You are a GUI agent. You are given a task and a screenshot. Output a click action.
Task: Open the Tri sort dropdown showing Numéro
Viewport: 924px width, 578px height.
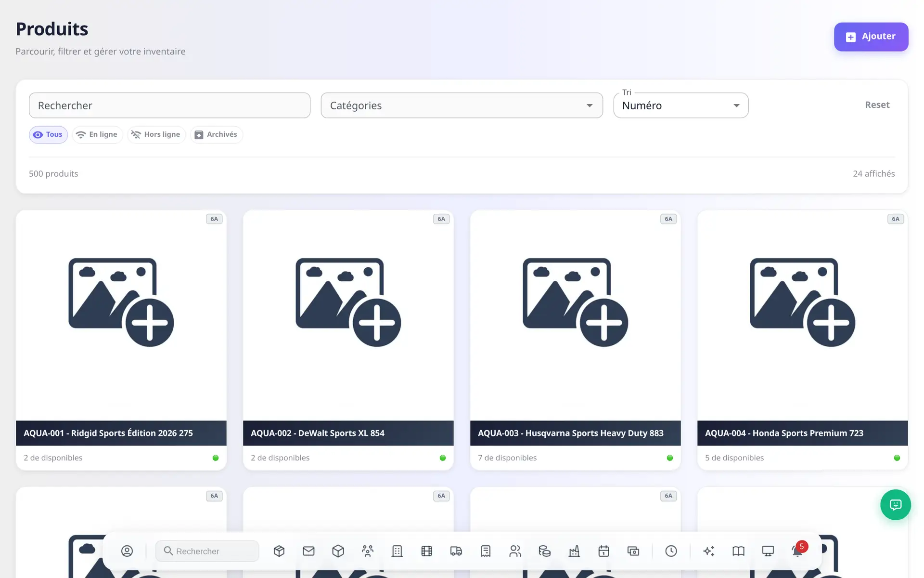pyautogui.click(x=681, y=105)
